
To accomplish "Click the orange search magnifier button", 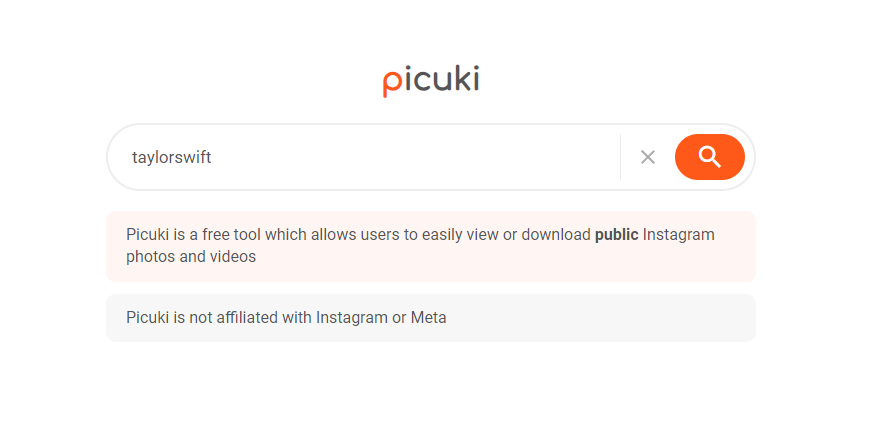I will click(709, 157).
